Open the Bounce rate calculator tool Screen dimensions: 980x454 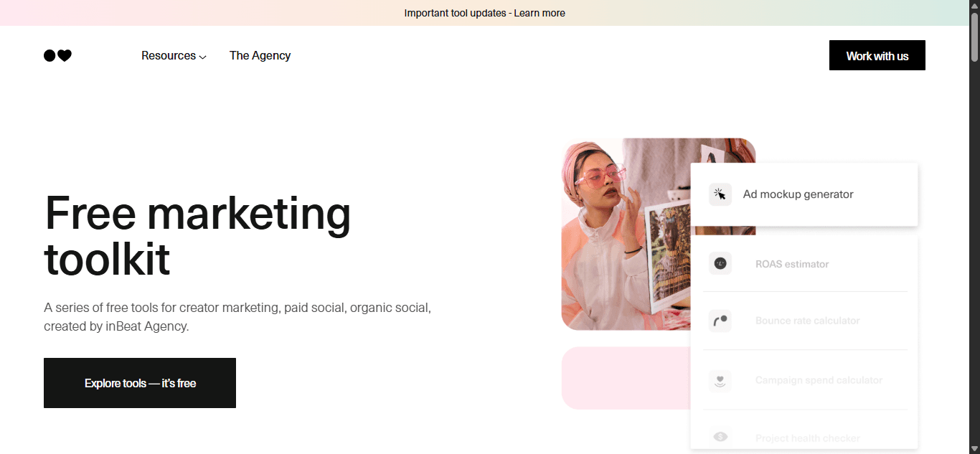(x=805, y=321)
